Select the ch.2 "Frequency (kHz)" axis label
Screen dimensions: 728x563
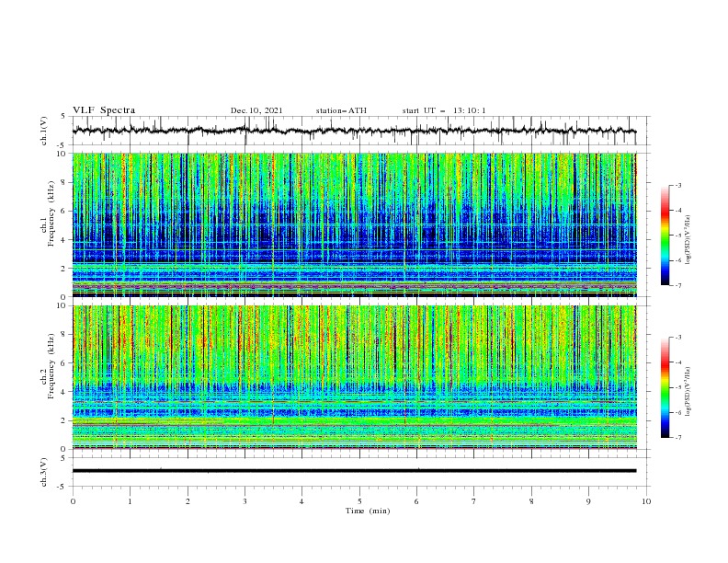tap(51, 366)
